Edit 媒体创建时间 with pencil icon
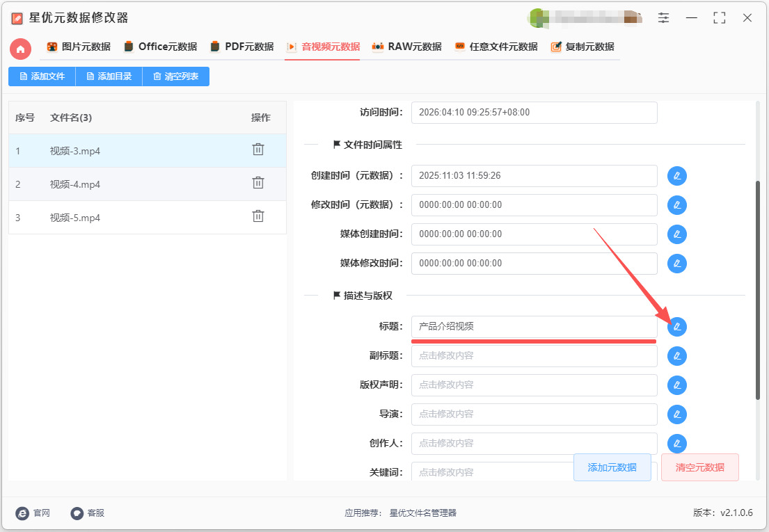The height and width of the screenshot is (532, 769). click(x=677, y=234)
